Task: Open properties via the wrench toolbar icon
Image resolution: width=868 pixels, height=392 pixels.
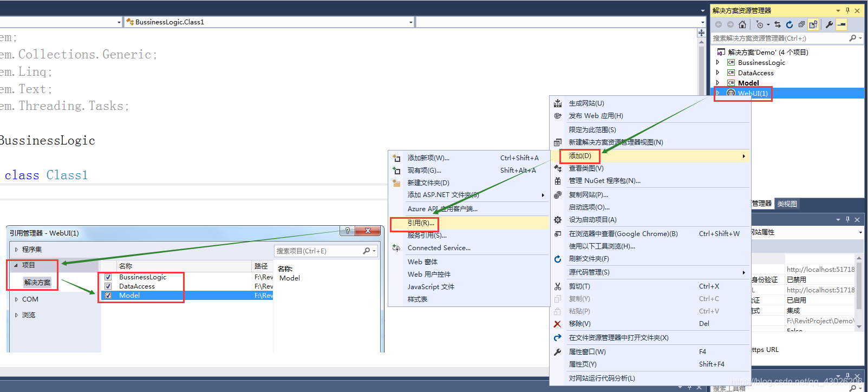Action: (829, 24)
